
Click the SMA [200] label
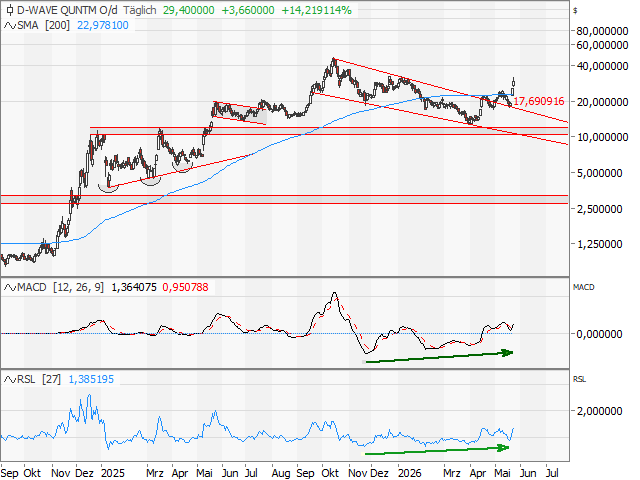(44, 26)
